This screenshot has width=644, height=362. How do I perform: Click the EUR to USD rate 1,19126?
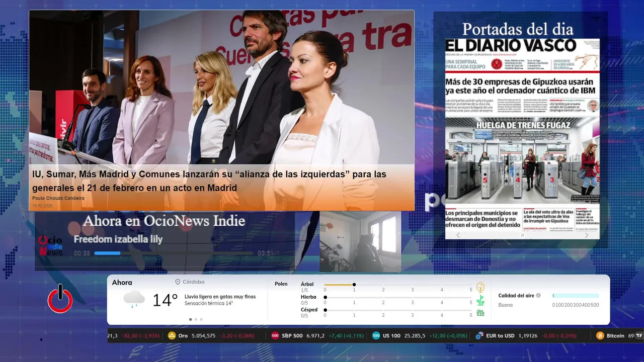click(x=528, y=336)
